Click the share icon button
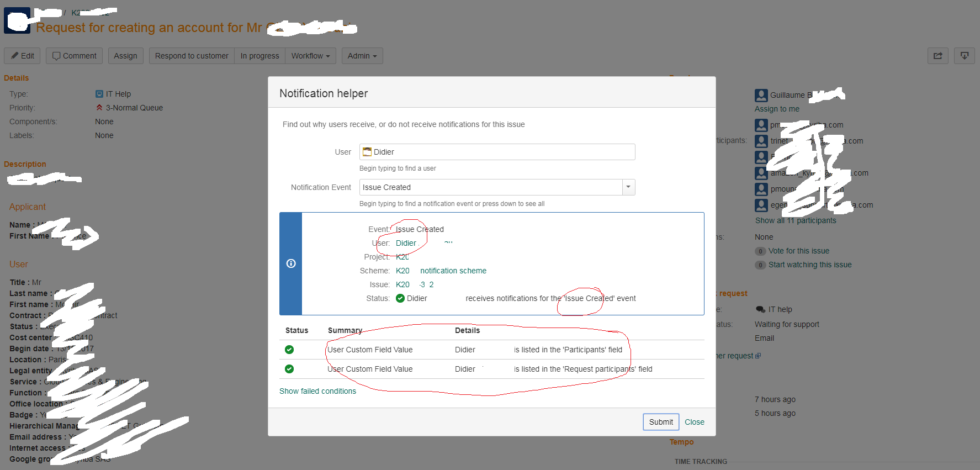The height and width of the screenshot is (470, 980). point(937,56)
